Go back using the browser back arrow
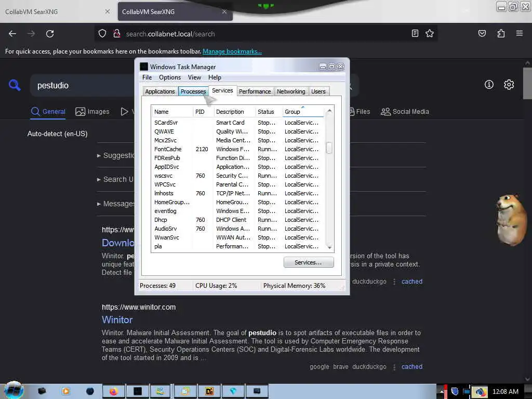 tap(12, 34)
